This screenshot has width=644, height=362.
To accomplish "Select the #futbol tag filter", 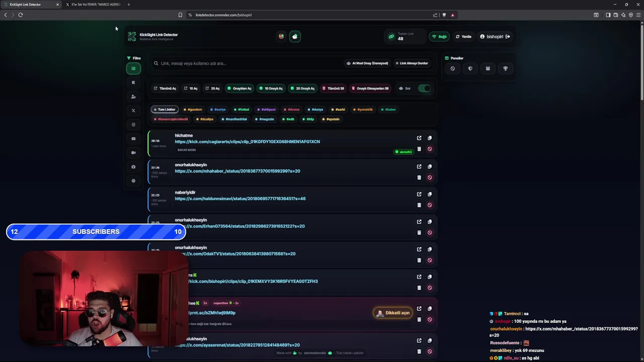I will [x=242, y=110].
